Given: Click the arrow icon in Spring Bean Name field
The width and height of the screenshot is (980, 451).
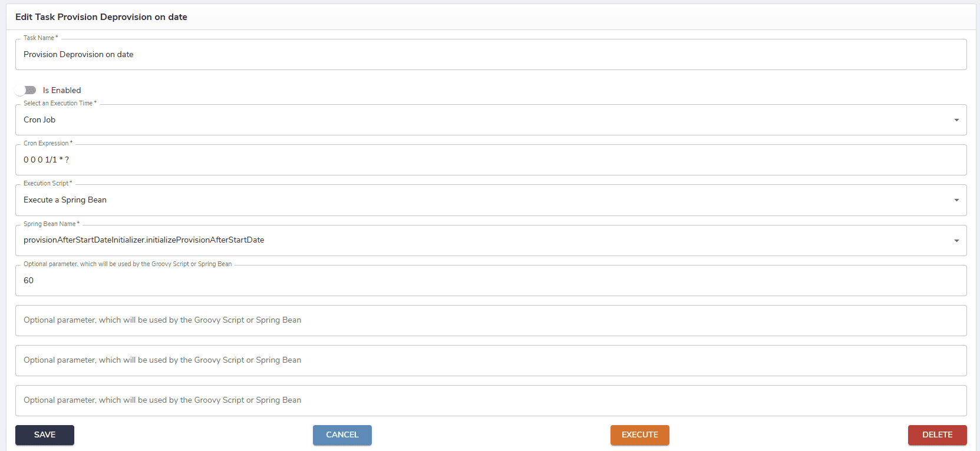Looking at the screenshot, I should click(x=956, y=240).
